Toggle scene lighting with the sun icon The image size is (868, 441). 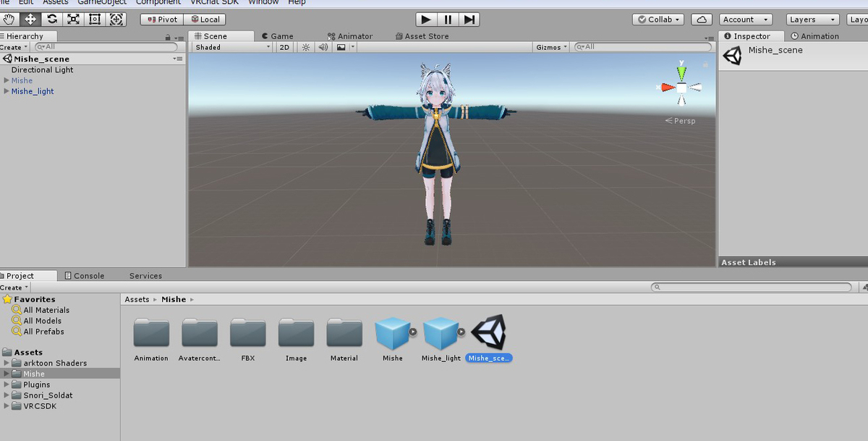pos(305,46)
